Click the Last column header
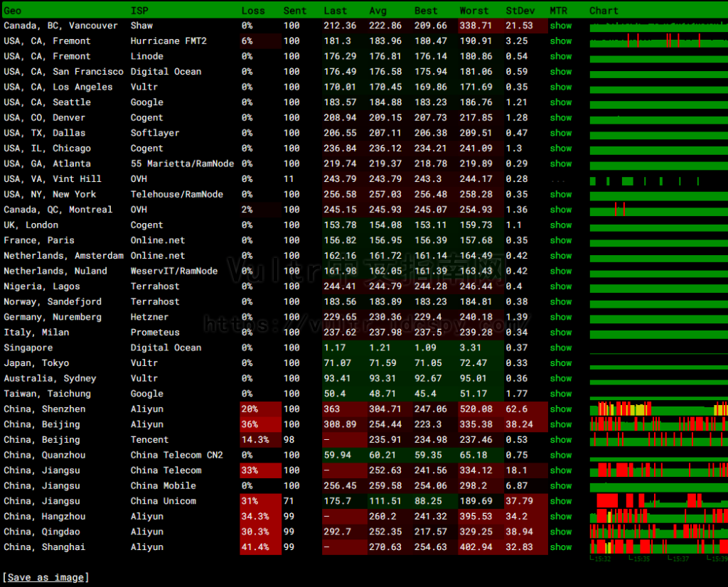 pos(336,11)
